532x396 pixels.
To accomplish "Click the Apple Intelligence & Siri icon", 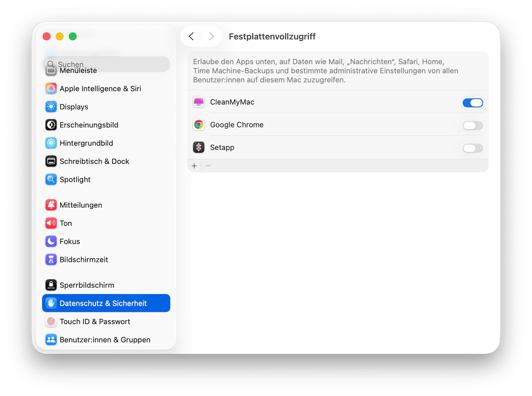I will (51, 88).
